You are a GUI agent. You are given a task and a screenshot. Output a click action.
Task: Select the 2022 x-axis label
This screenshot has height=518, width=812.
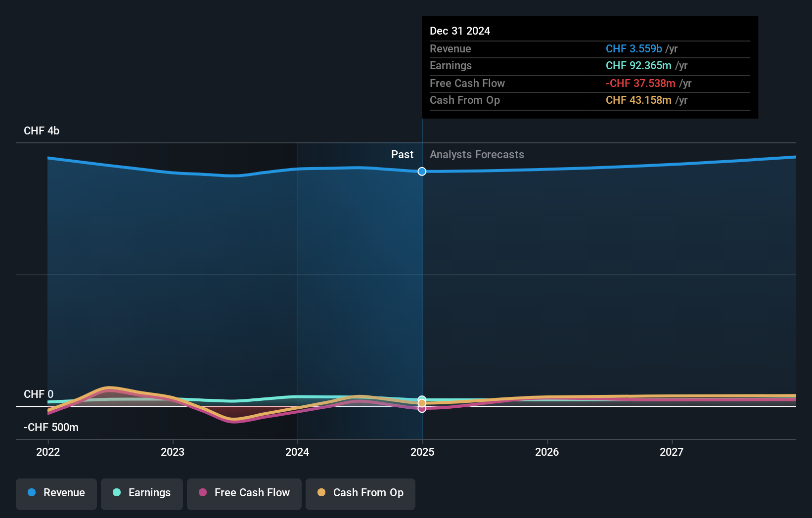pyautogui.click(x=48, y=452)
